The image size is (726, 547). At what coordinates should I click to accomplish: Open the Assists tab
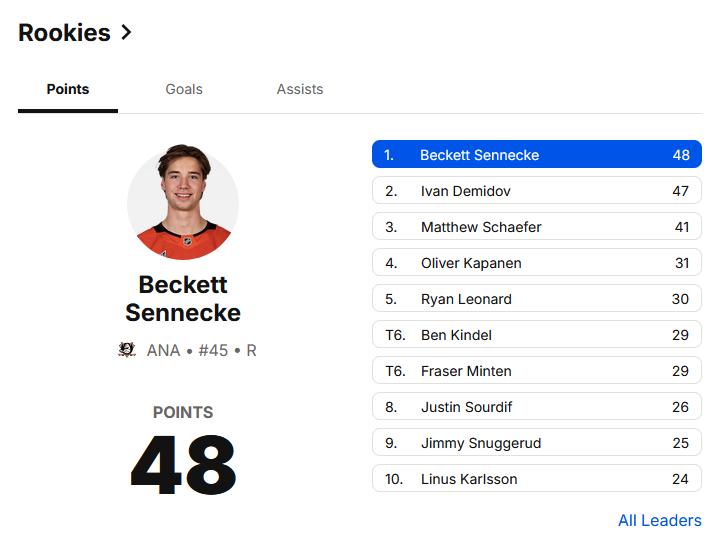[300, 89]
